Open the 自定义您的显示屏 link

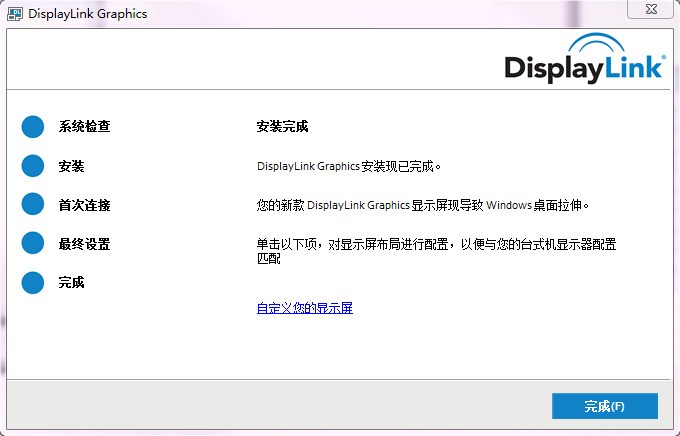[304, 308]
